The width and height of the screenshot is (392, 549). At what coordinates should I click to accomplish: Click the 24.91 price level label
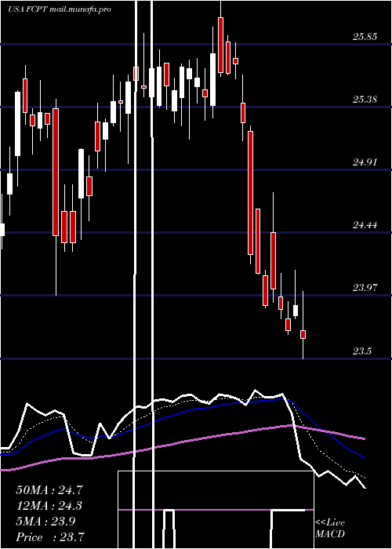[365, 162]
